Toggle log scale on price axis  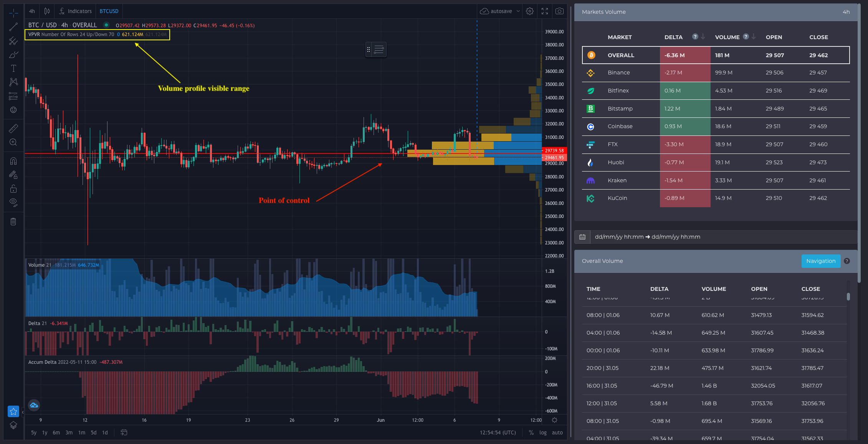pyautogui.click(x=543, y=432)
